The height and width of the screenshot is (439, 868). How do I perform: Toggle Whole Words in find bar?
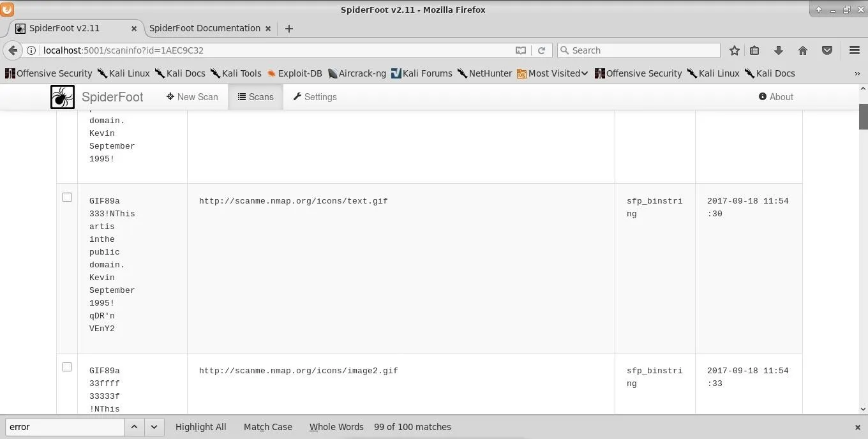tap(336, 427)
